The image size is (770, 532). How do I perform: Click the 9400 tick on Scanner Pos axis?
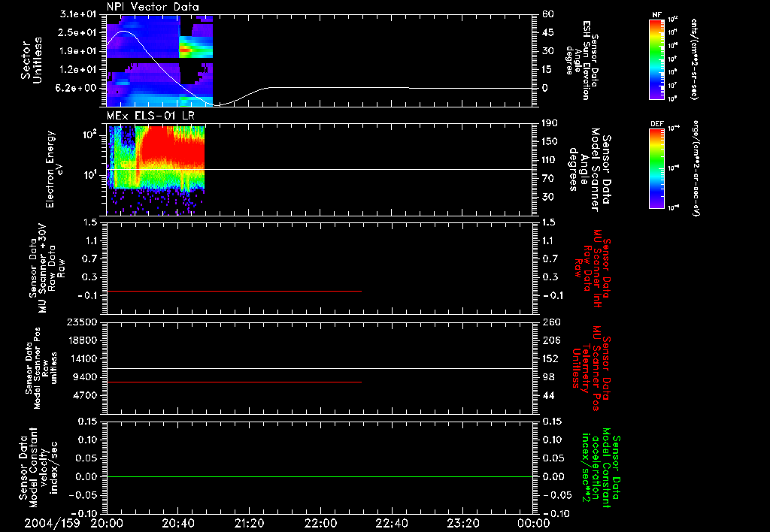pyautogui.click(x=86, y=377)
